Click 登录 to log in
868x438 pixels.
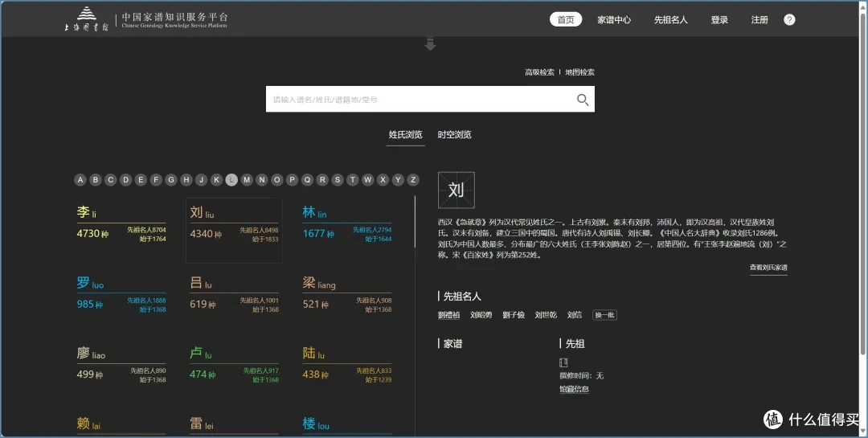point(719,20)
